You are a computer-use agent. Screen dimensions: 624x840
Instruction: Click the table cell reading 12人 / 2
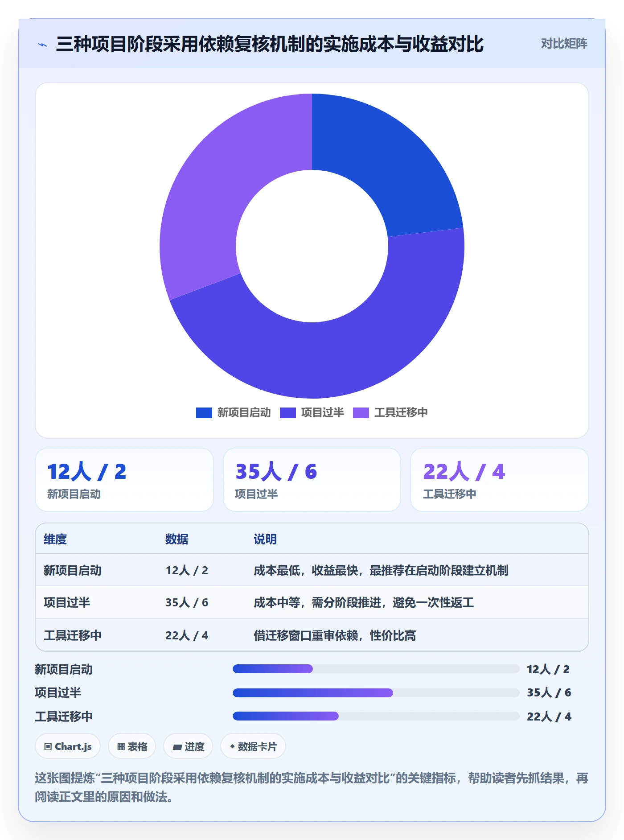[187, 570]
